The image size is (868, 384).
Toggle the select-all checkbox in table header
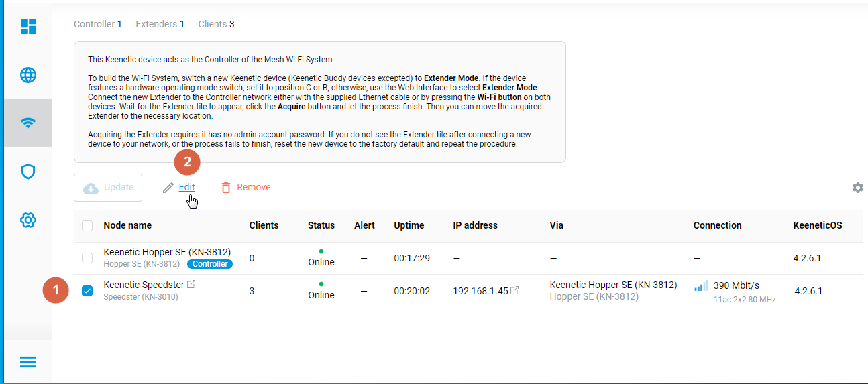87,226
